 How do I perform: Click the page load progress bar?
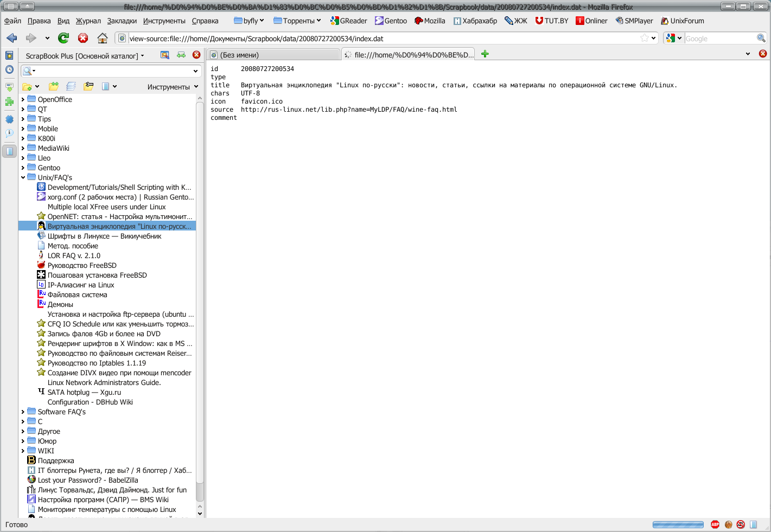(x=678, y=524)
